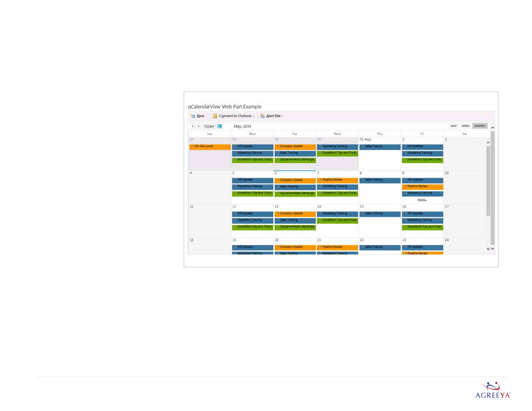Open the more... link on May 9

[422, 200]
